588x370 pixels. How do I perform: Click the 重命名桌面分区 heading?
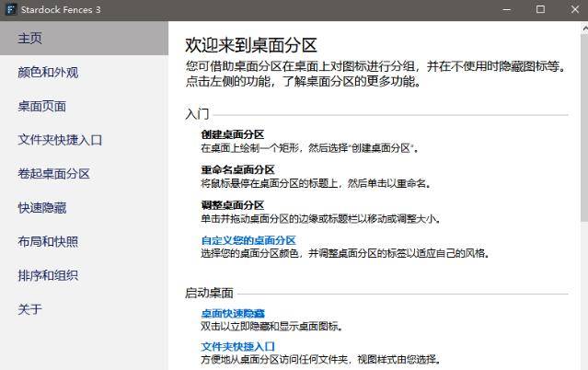pos(237,169)
